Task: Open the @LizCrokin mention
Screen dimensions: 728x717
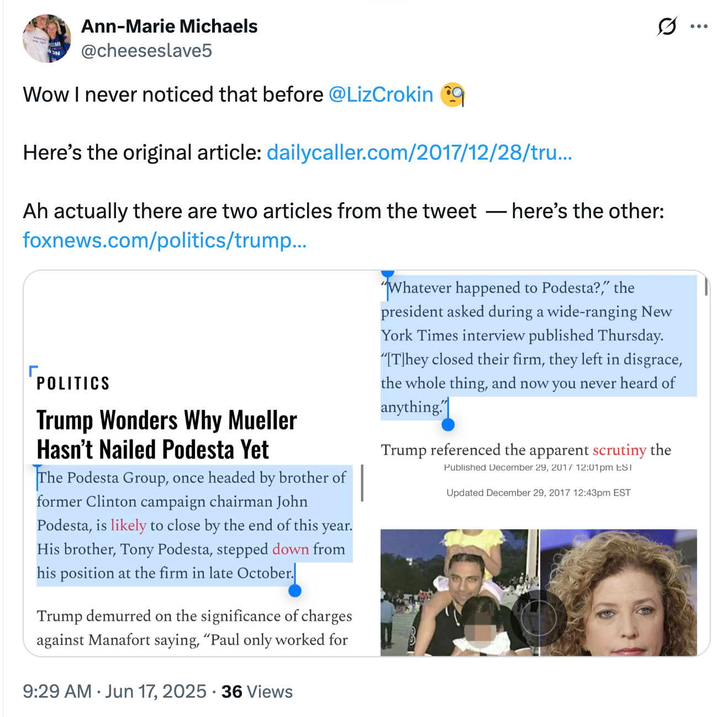Action: (381, 94)
